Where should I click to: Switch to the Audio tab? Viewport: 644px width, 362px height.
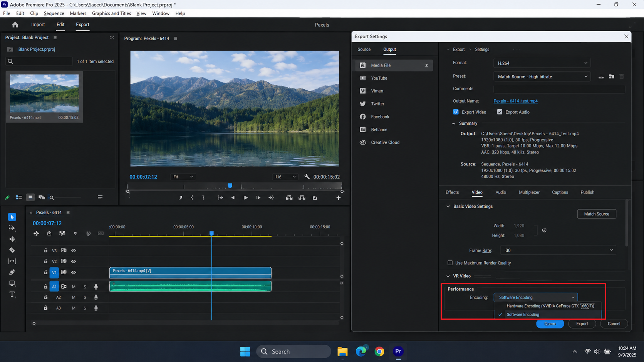501,192
